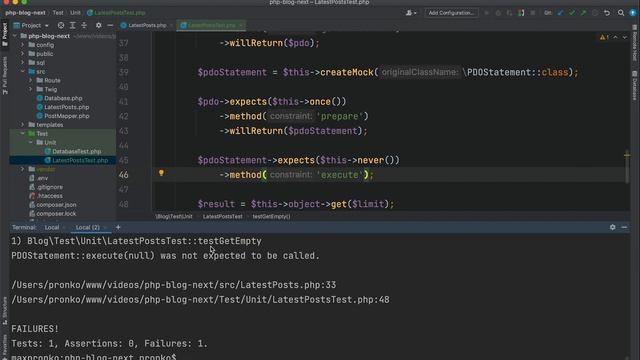Collapse the src folder
Screen dimensions: 640x360
tap(23, 71)
